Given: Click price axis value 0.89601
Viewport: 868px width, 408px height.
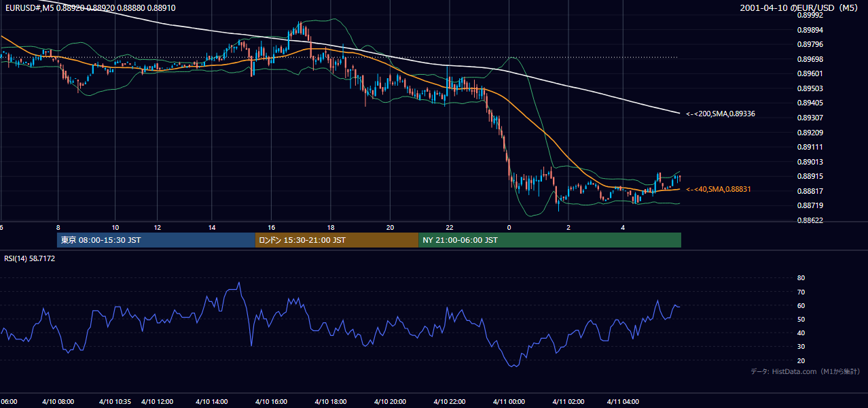Looking at the screenshot, I should (x=810, y=73).
